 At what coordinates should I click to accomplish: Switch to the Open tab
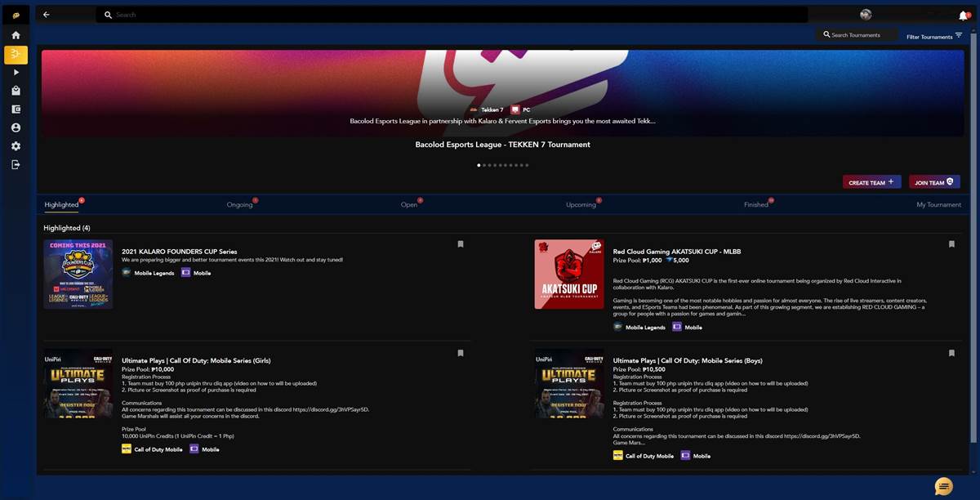(409, 204)
